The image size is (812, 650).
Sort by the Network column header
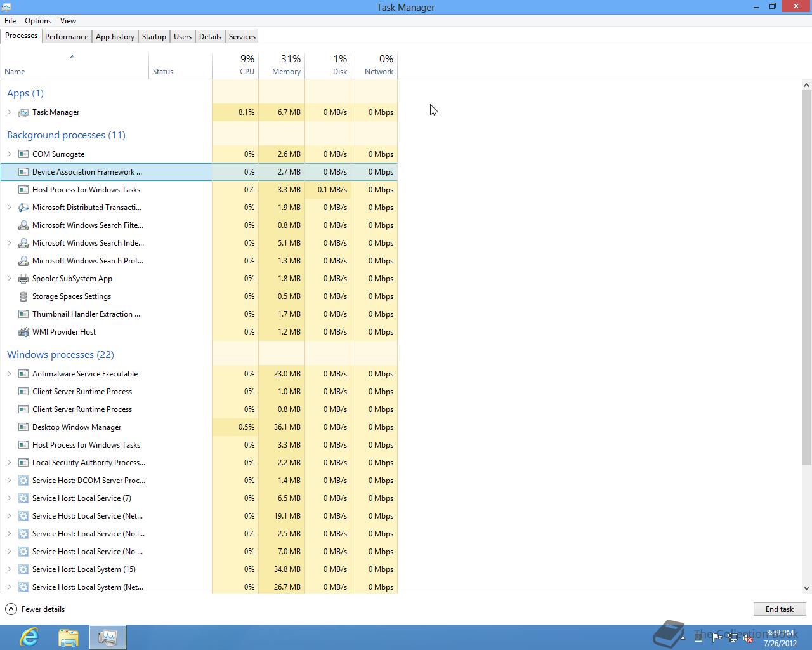374,65
